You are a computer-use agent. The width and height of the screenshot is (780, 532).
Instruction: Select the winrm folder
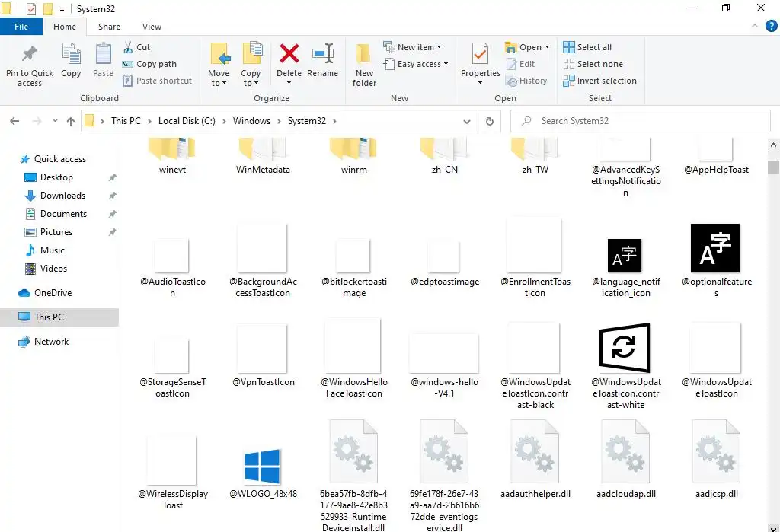[x=353, y=156]
